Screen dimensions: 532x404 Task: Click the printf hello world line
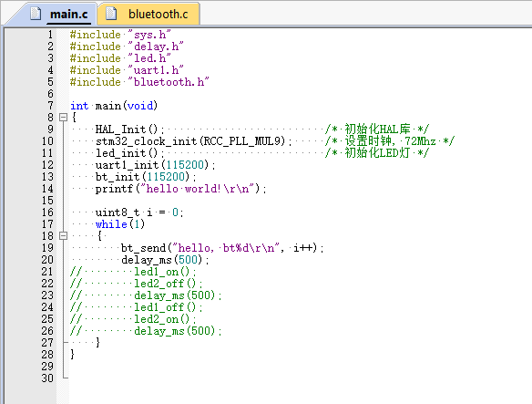click(181, 189)
